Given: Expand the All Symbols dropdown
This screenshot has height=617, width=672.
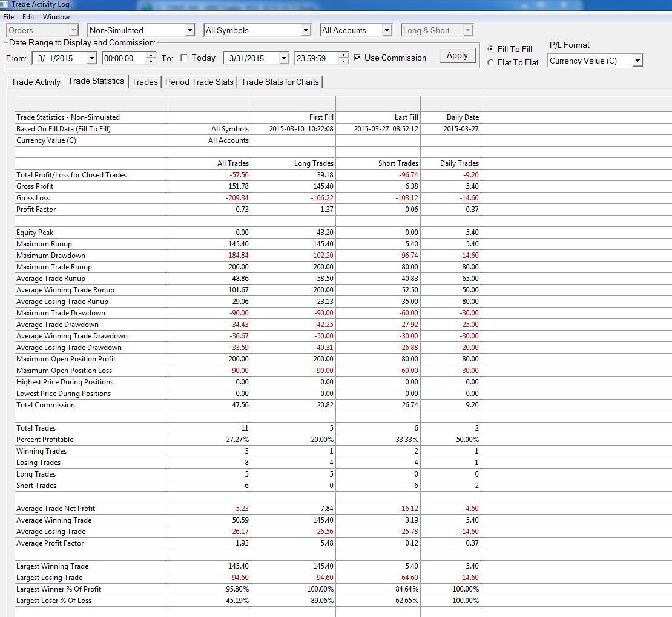Looking at the screenshot, I should [306, 30].
